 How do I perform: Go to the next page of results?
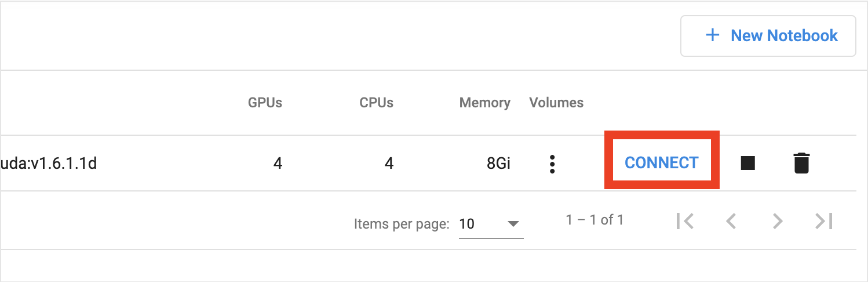tap(778, 221)
